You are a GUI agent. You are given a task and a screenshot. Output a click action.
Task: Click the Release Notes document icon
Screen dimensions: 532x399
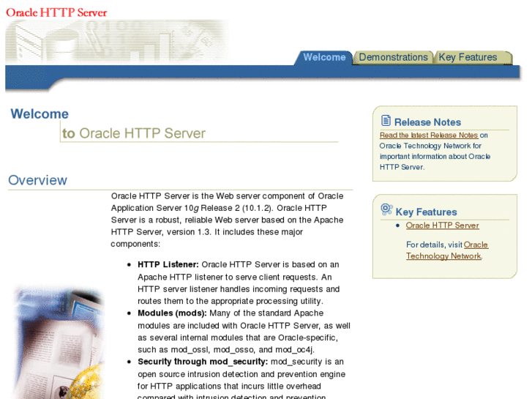click(386, 121)
